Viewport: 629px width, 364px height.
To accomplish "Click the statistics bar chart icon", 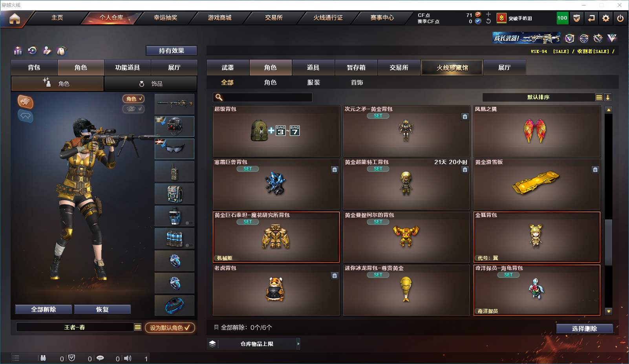I will [18, 51].
